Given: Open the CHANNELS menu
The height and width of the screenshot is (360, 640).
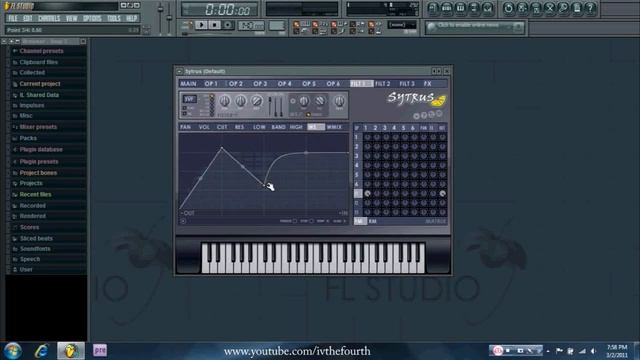Looking at the screenshot, I should click(49, 18).
